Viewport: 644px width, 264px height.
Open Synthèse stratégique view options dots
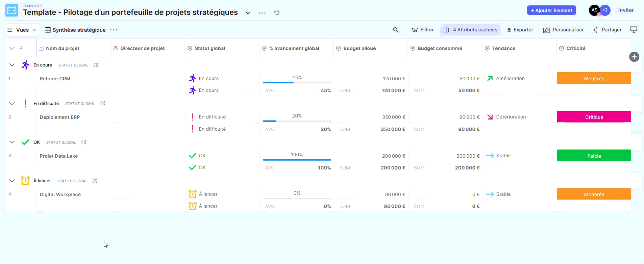(x=114, y=30)
